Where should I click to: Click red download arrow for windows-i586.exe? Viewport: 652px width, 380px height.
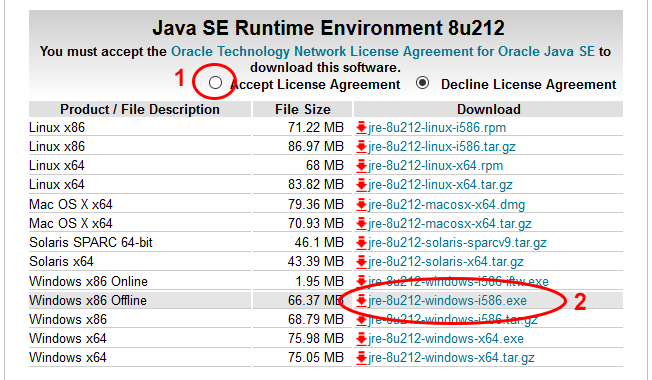point(361,301)
